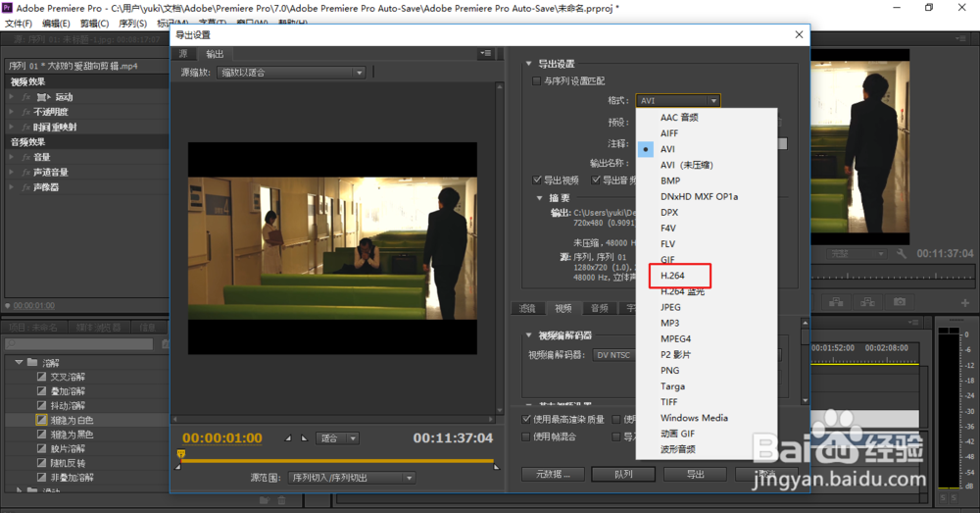The width and height of the screenshot is (980, 513).
Task: Open the 适合 zoom level dropdown
Action: tap(337, 437)
